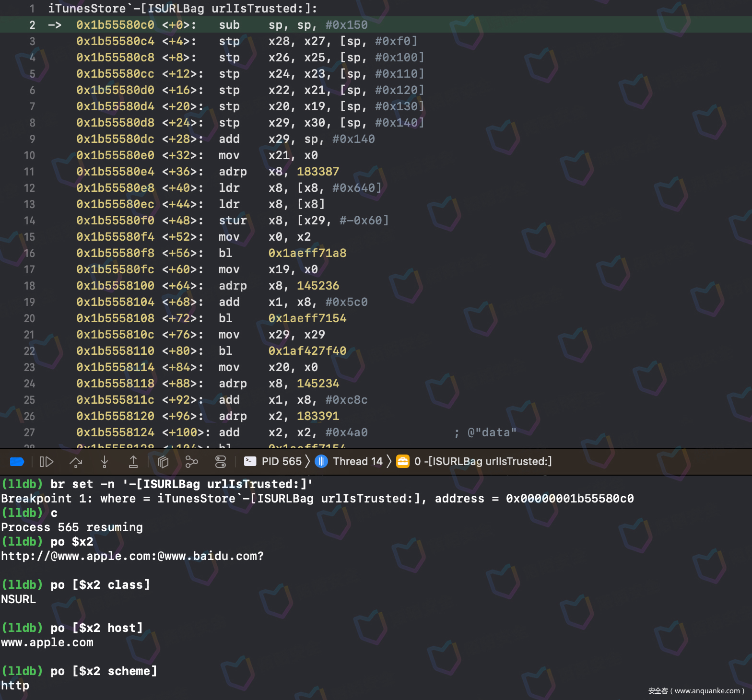This screenshot has width=752, height=700.
Task: Open the Thread 14 selector
Action: (357, 461)
